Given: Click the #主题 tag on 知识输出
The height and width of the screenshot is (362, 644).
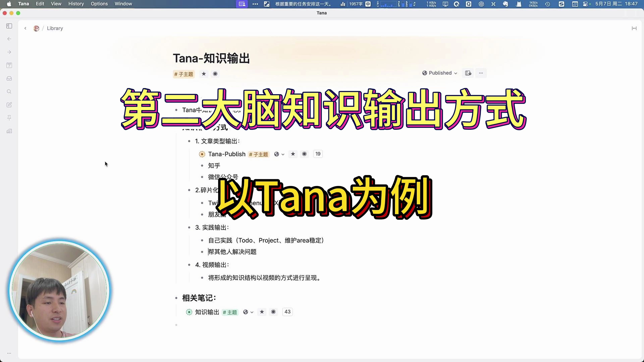Looking at the screenshot, I should coord(230,312).
